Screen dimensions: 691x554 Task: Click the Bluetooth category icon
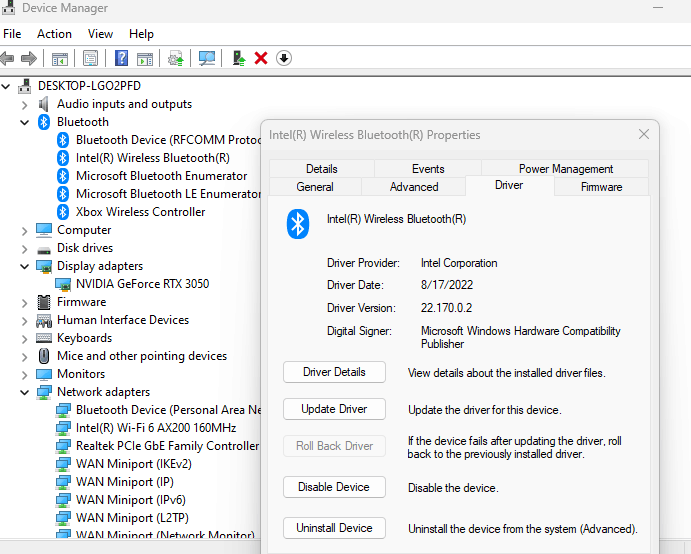point(44,122)
